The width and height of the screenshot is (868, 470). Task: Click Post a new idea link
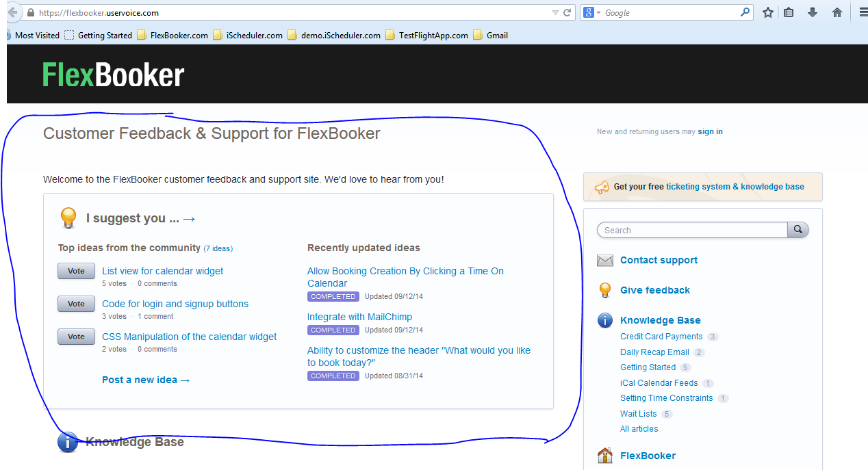[x=146, y=380]
